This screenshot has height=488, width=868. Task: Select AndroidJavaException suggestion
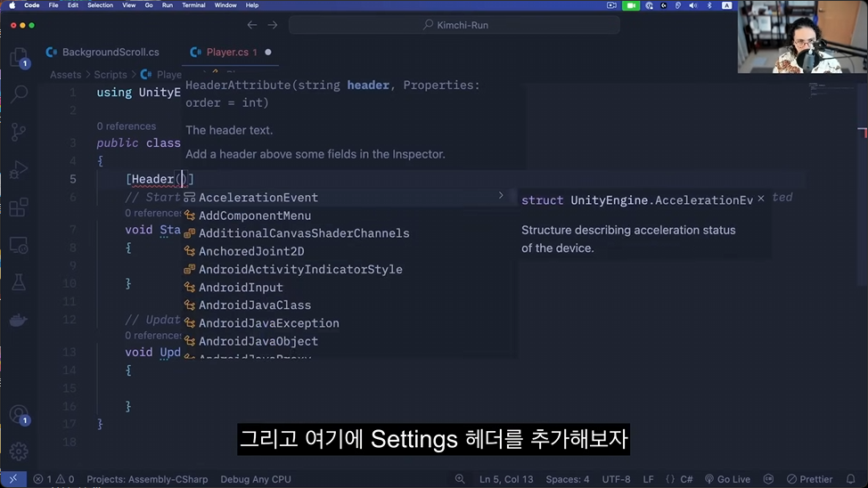tap(347, 323)
